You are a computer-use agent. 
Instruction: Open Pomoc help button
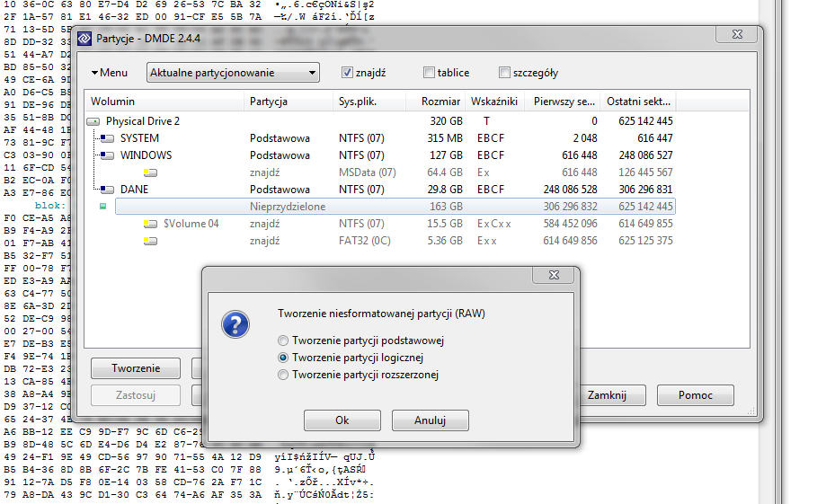(696, 395)
